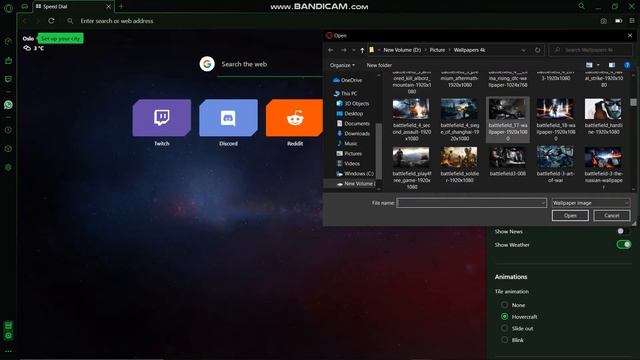Open browser search tabs magnifier
The image size is (640, 360).
point(582,6)
